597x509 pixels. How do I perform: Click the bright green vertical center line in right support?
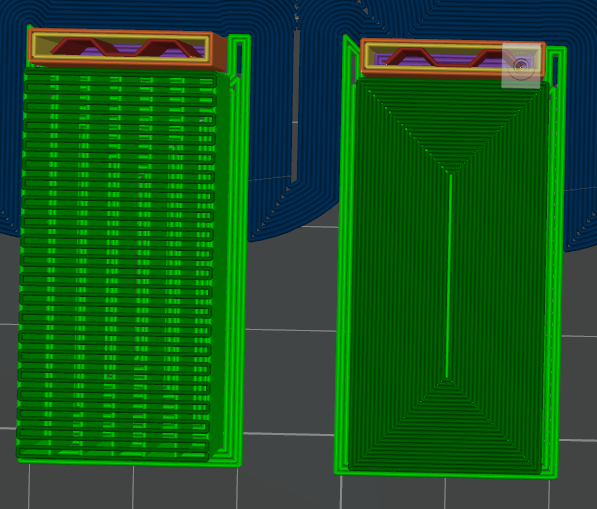coord(449,276)
